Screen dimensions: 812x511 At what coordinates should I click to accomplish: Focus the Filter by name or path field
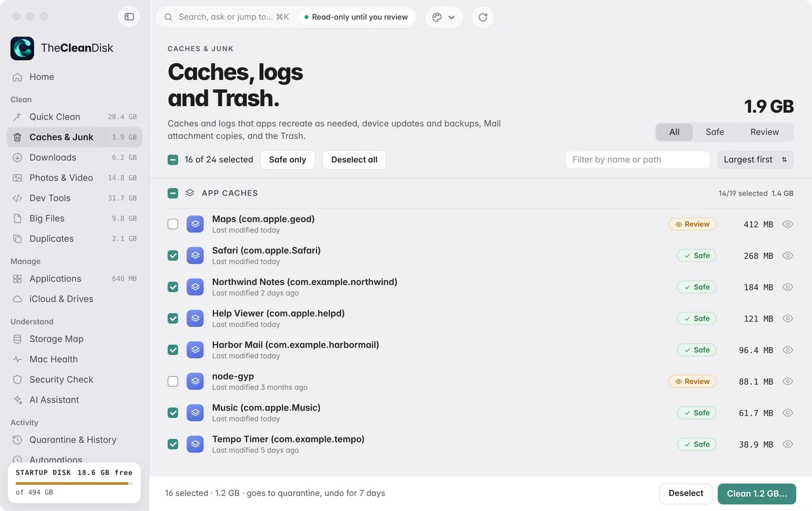click(x=637, y=160)
